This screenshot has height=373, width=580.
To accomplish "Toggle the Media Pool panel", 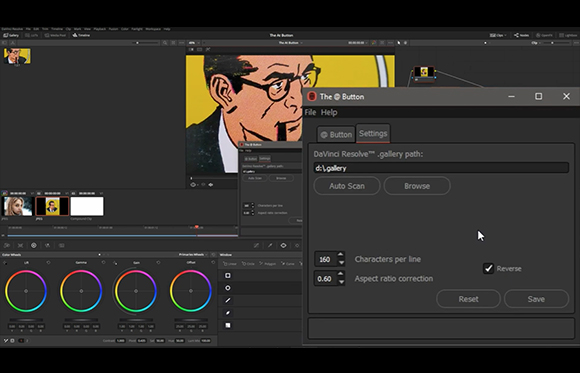I will tap(55, 36).
